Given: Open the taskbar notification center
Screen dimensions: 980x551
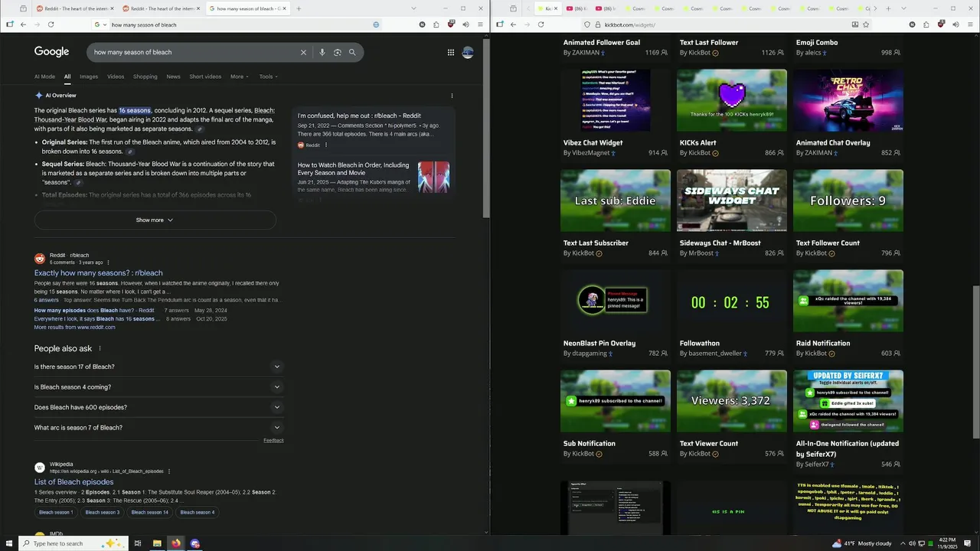Looking at the screenshot, I should pos(968,543).
